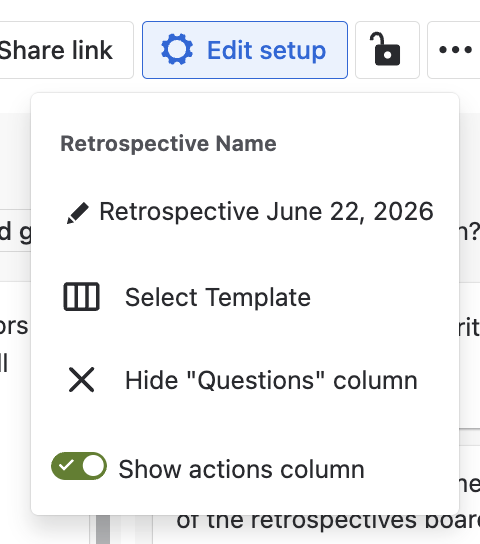Viewport: 480px width, 544px height.
Task: Click the checkmark inside the green switch
Action: [66, 465]
